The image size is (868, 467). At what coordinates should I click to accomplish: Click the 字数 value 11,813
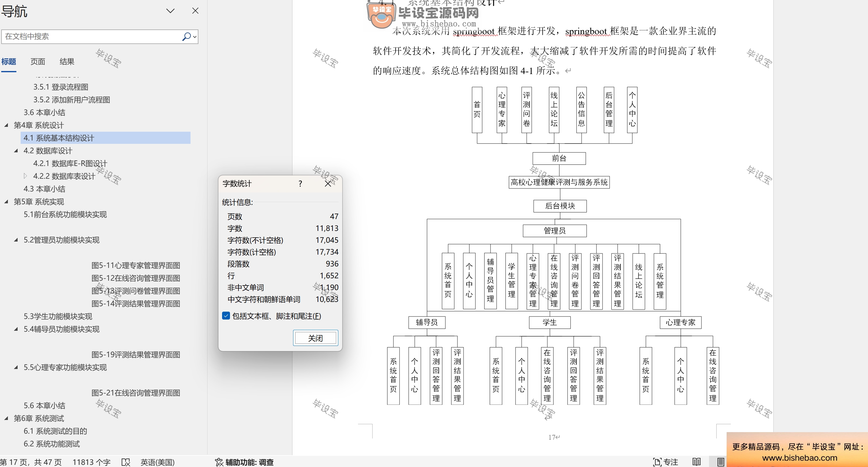327,228
